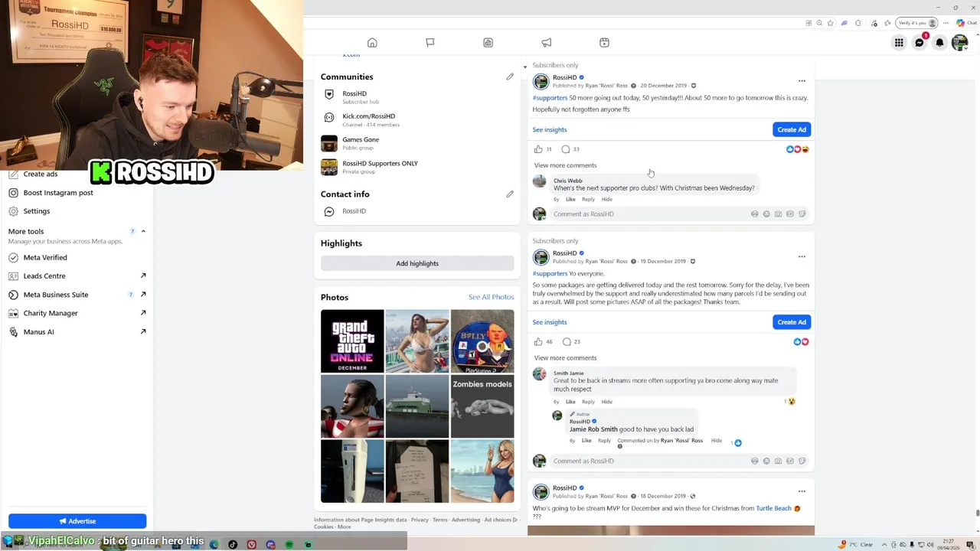This screenshot has width=980, height=551.
Task: Open Facebook Home icon in top navigation
Action: [372, 43]
